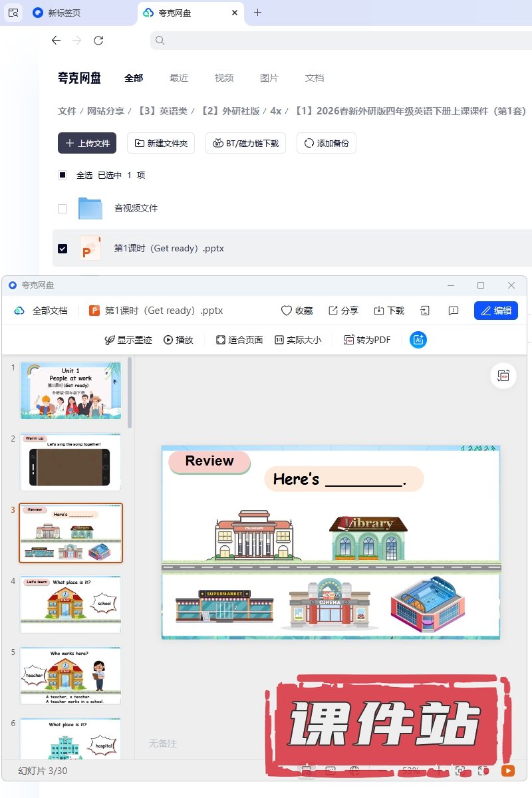Click the 上传文件 button
Viewport: 532px width, 798px height.
click(87, 143)
